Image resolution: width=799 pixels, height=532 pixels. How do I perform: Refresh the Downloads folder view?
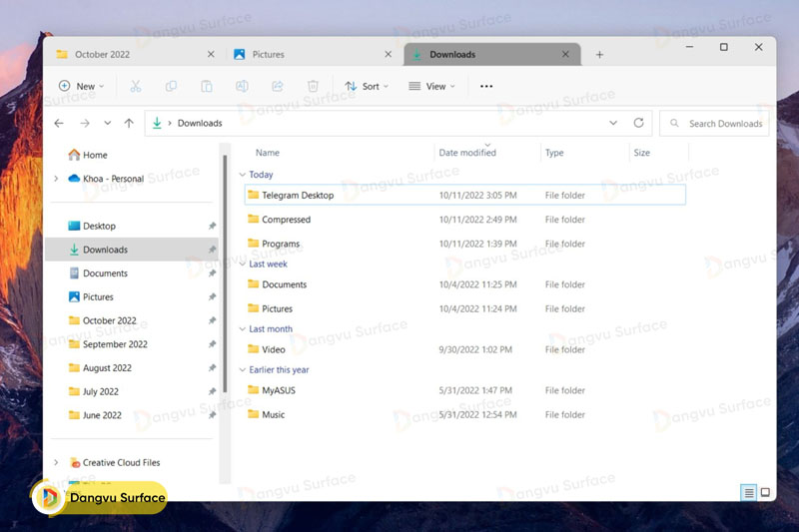tap(638, 123)
